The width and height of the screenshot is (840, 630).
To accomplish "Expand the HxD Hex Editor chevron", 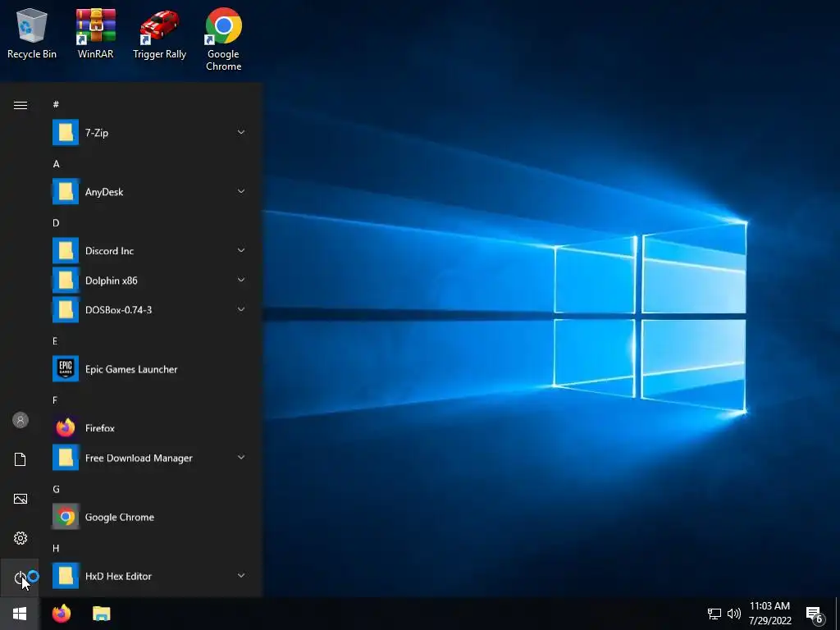I will click(241, 575).
